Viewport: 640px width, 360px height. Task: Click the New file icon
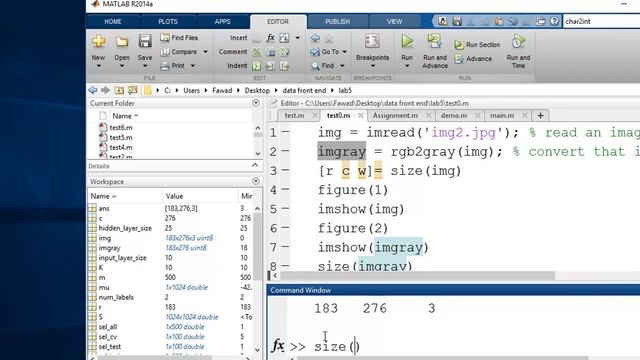tap(98, 41)
